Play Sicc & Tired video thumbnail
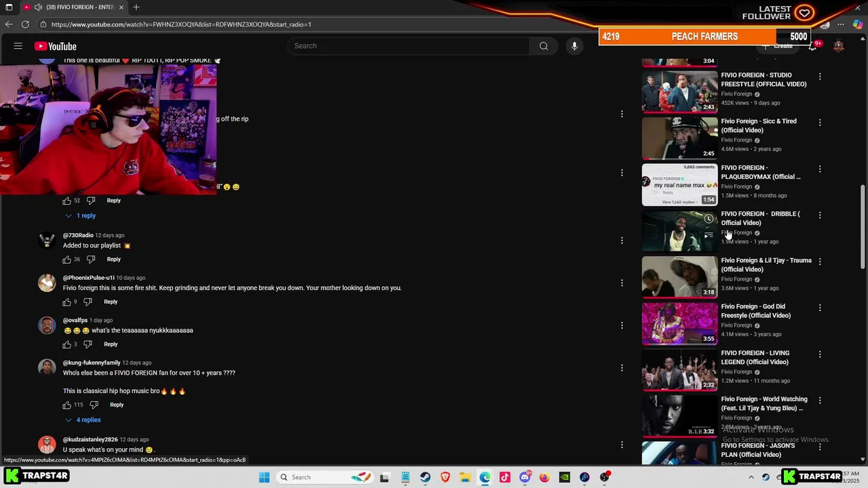 (679, 138)
